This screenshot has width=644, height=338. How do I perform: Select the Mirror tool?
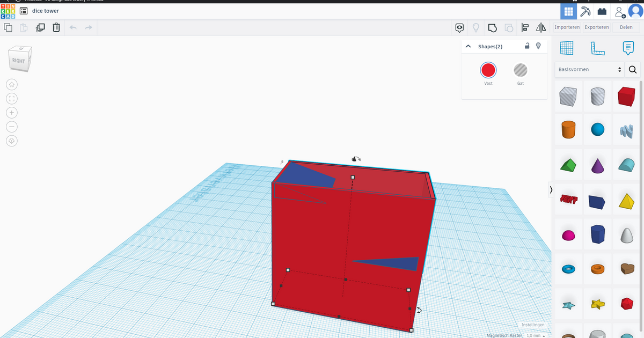(541, 27)
